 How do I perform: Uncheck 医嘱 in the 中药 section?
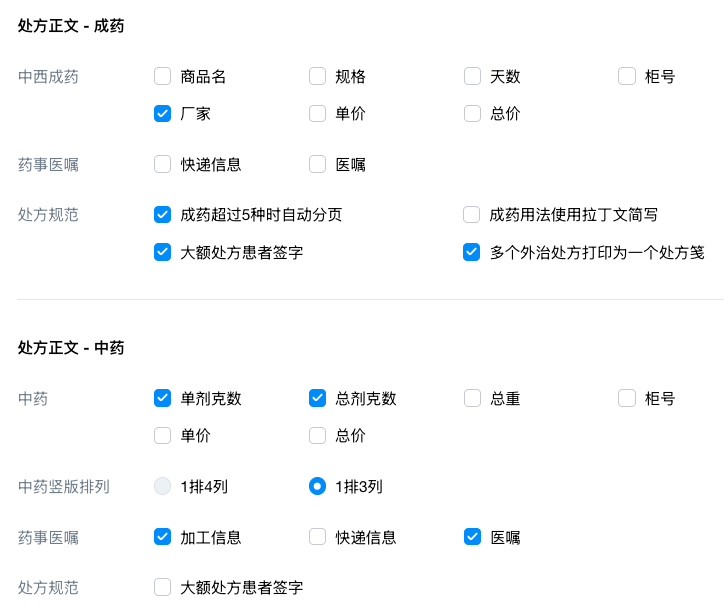(x=472, y=537)
